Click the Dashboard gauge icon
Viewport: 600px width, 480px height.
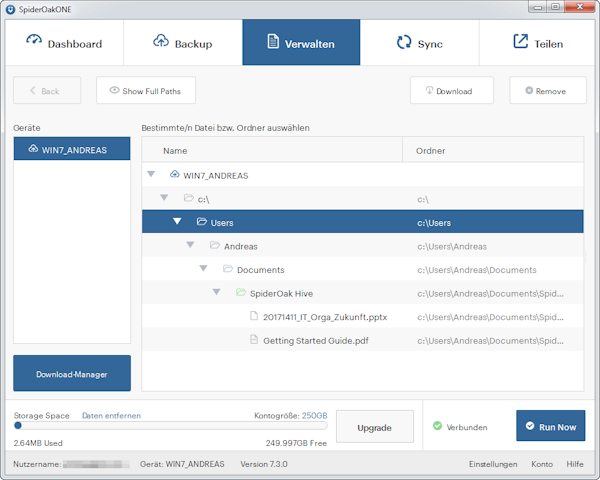[34, 39]
